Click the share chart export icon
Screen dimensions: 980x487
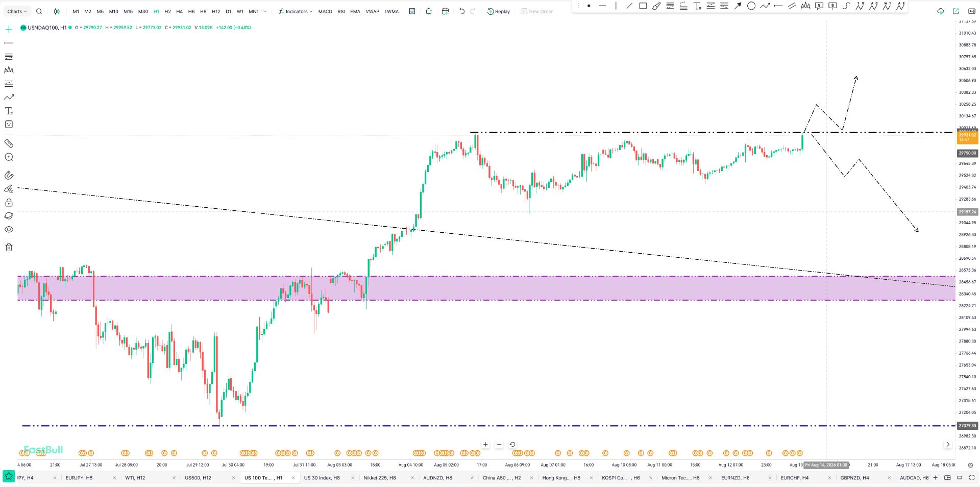coord(956,11)
